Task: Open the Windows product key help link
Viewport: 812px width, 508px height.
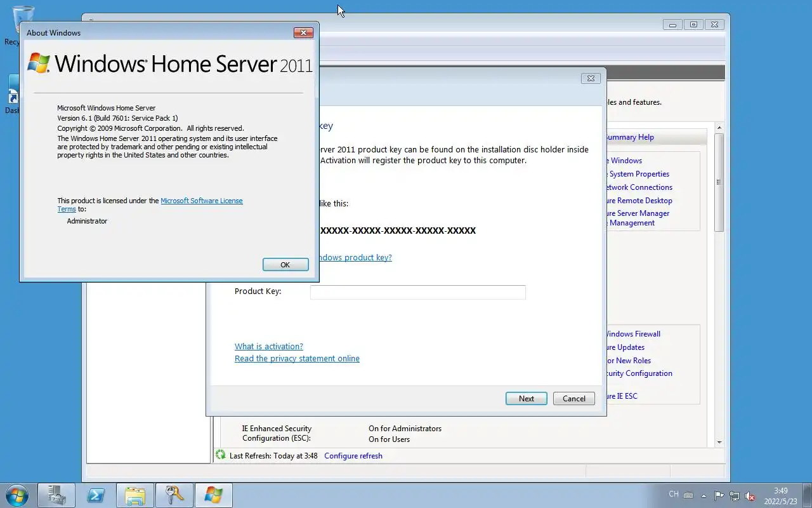Action: [355, 257]
